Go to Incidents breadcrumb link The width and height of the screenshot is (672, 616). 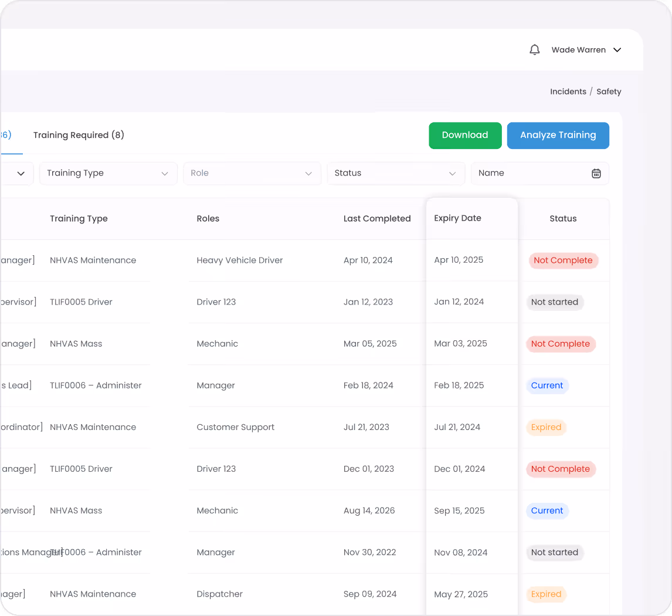[568, 92]
